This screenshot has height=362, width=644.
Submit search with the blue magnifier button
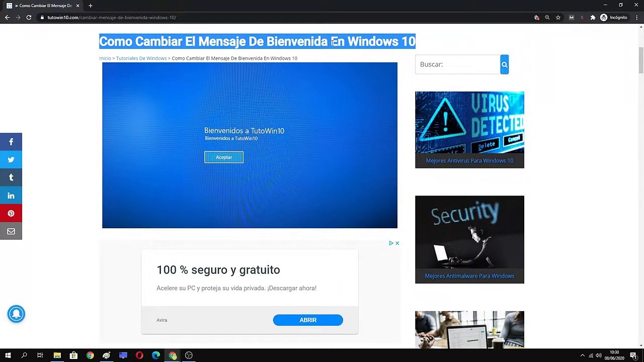(x=505, y=64)
